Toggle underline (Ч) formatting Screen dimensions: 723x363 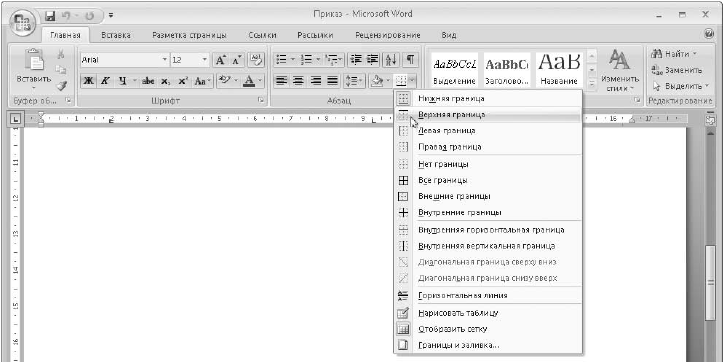click(122, 81)
